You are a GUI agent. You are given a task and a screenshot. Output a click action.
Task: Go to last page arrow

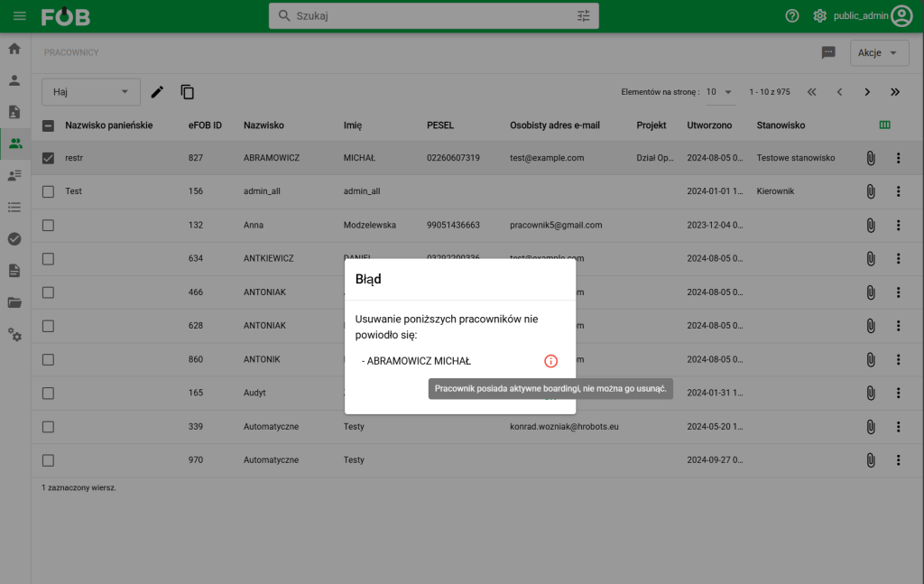click(x=894, y=92)
